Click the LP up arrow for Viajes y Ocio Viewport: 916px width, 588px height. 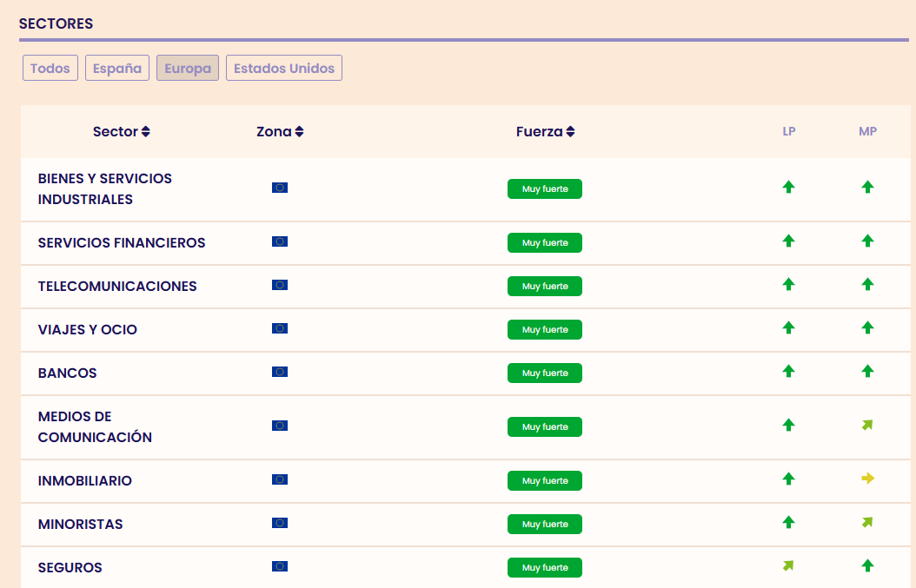[x=788, y=327]
